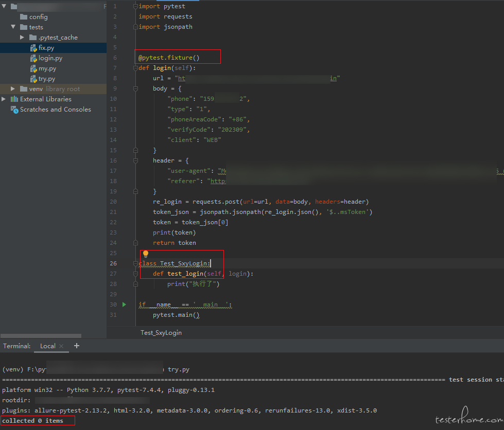Expand the .pytest_cache folder arrow
504x430 pixels.
pos(22,37)
